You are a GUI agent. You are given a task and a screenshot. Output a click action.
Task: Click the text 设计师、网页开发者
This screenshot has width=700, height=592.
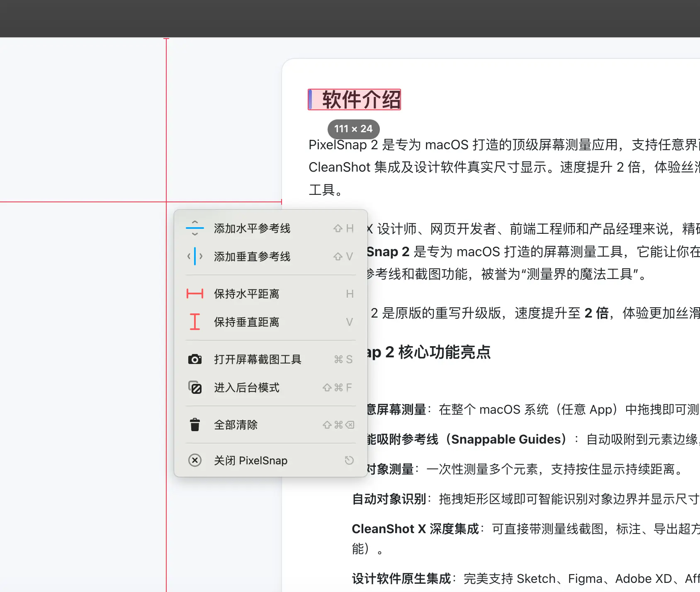click(x=437, y=228)
